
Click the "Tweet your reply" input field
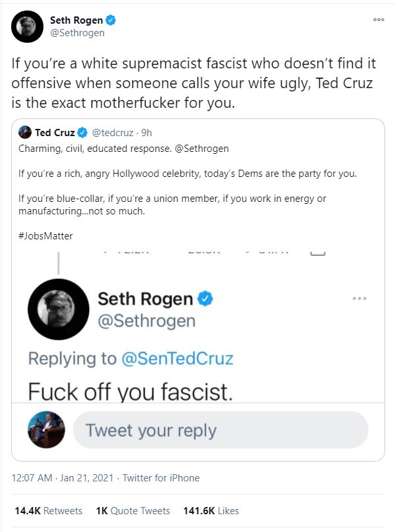coord(219,430)
